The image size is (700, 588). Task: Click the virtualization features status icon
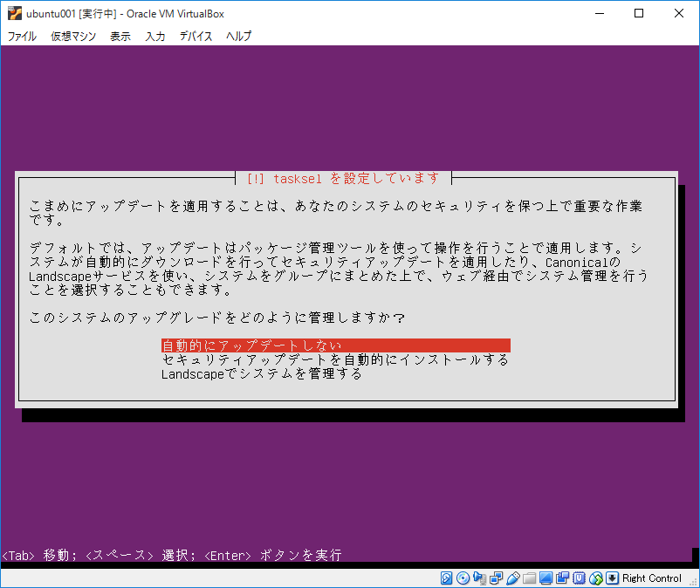pyautogui.click(x=578, y=578)
